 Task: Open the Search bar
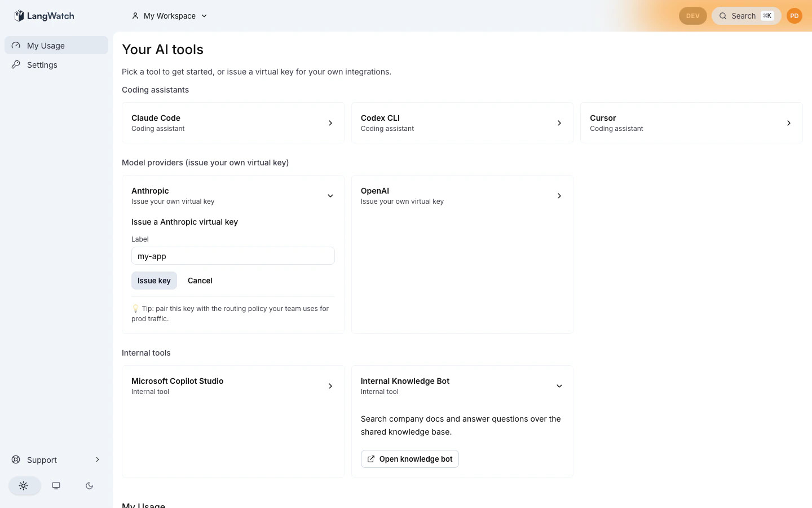click(747, 16)
